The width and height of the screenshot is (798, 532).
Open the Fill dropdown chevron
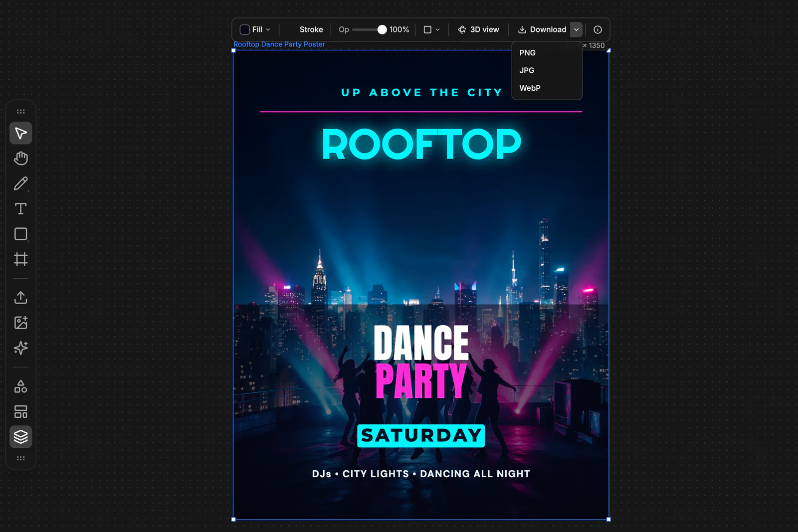[x=268, y=30]
